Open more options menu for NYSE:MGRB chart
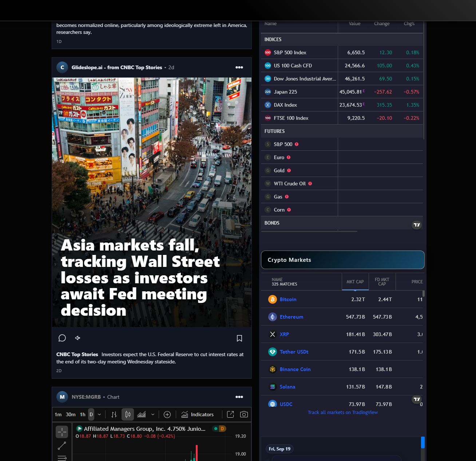 (239, 397)
